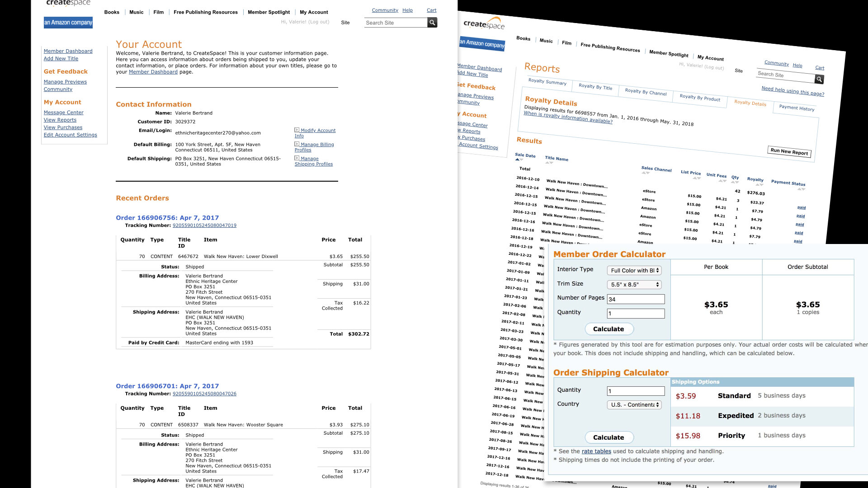The width and height of the screenshot is (868, 488).
Task: Click the Modify Account Info link
Action: click(x=315, y=133)
